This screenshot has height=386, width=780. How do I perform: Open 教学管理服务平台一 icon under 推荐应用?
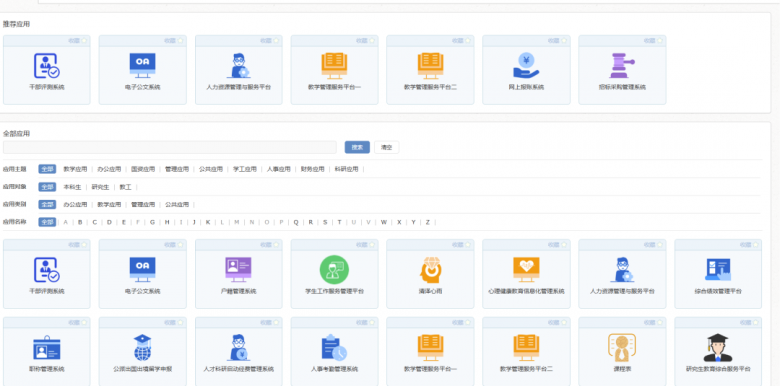coord(334,66)
